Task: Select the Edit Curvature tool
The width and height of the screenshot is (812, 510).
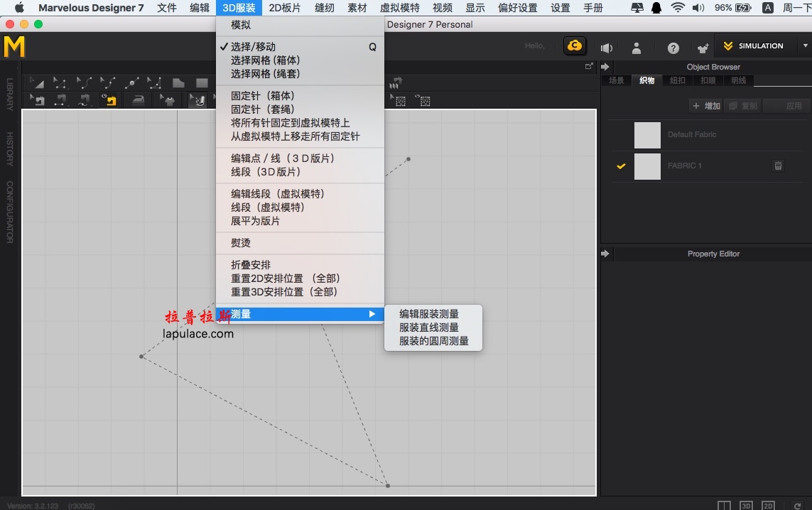Action: tap(84, 83)
